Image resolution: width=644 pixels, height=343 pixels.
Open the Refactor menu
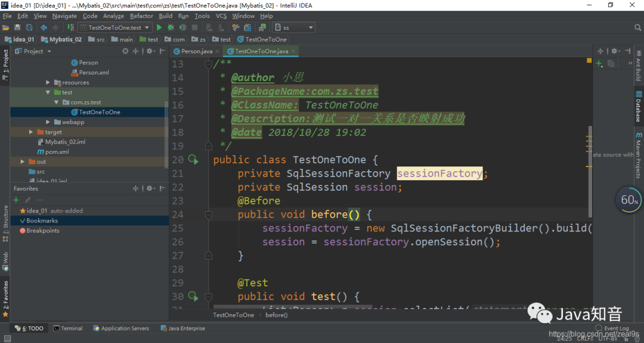click(141, 16)
